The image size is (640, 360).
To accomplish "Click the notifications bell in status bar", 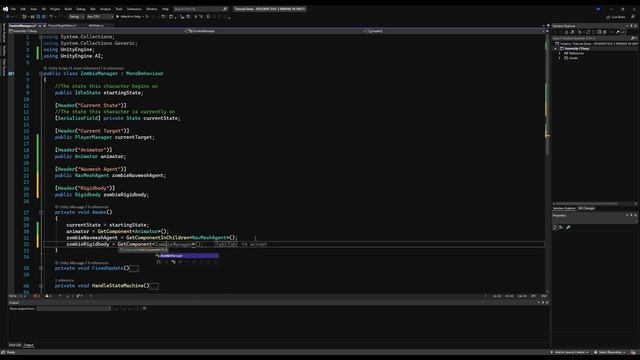I will tap(633, 352).
